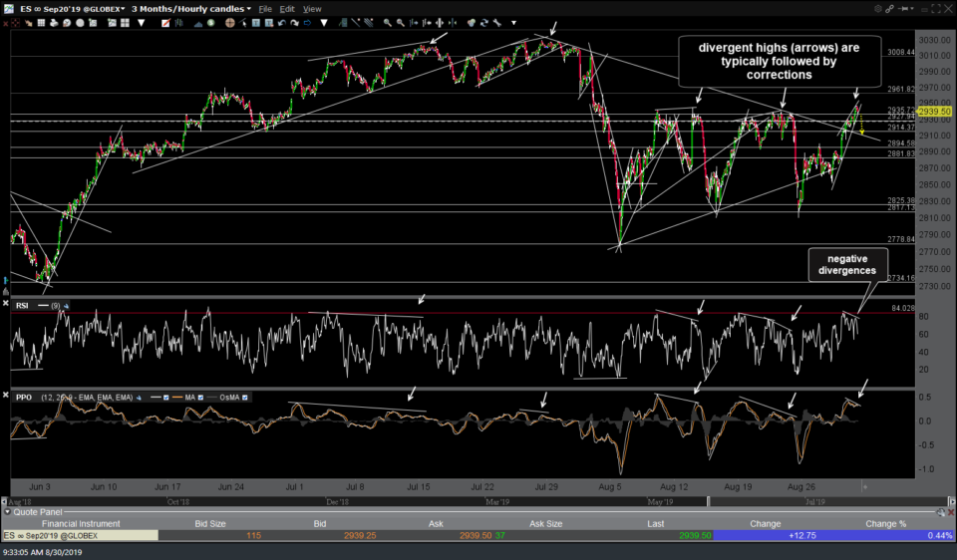Click the PPO MA orange line swatch

(x=177, y=398)
